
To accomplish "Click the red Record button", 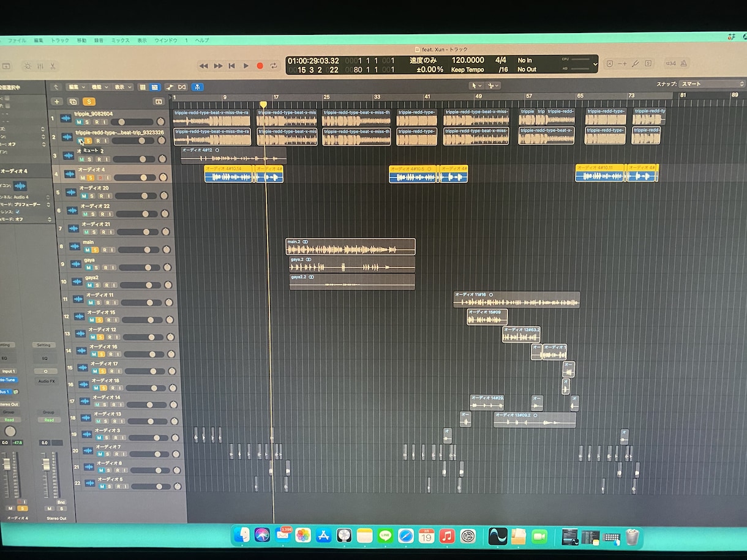I will pos(260,65).
